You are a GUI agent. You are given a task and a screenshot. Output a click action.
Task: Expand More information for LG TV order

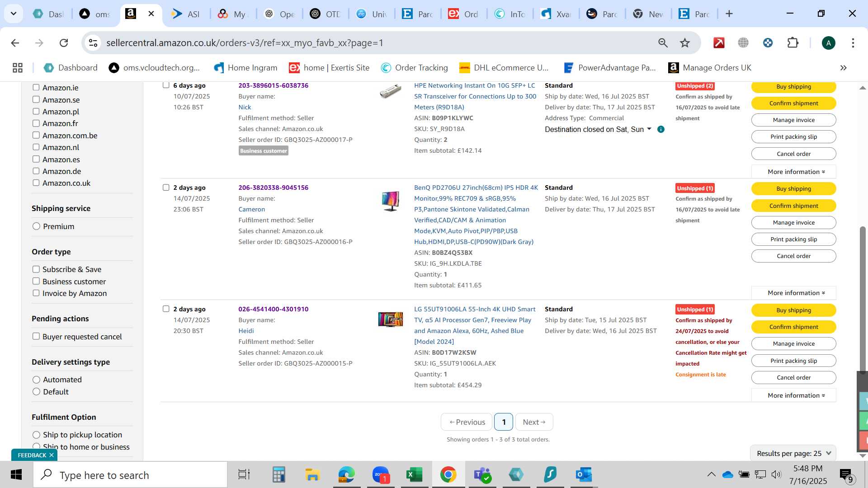794,395
